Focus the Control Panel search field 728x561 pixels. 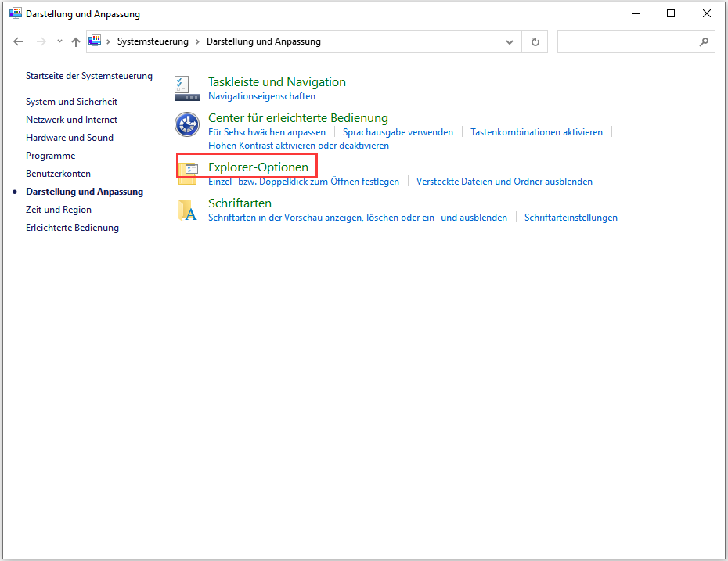pyautogui.click(x=636, y=41)
